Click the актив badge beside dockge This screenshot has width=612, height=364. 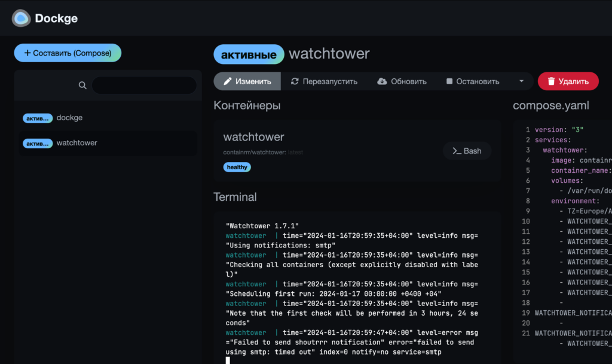point(38,118)
